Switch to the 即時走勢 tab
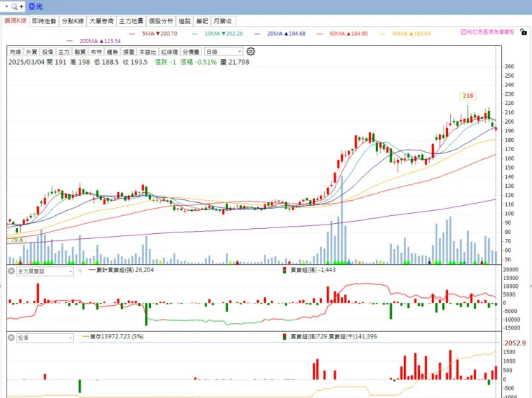Screen dimensions: 532x398 point(44,21)
